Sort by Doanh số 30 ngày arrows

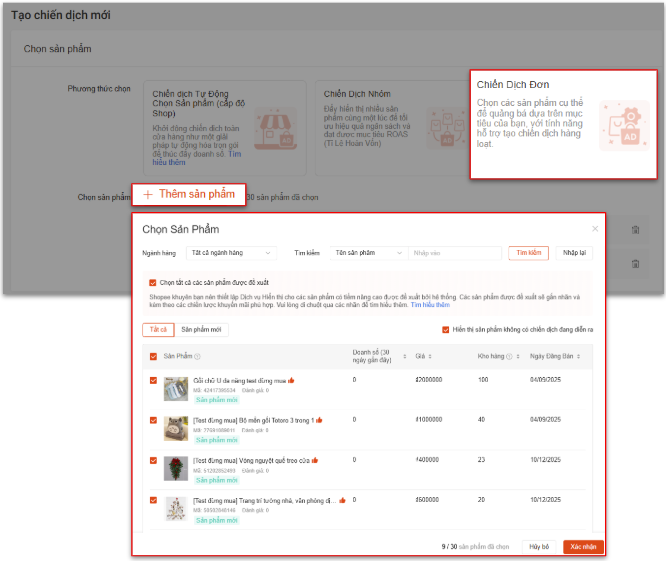click(x=404, y=356)
